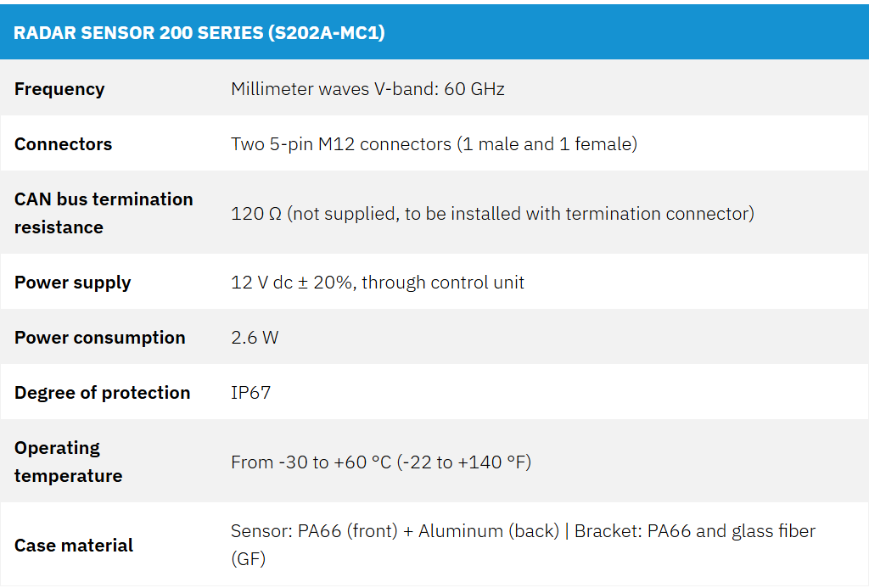
Task: Click the 120 Ω termination resistance value
Action: click(256, 213)
